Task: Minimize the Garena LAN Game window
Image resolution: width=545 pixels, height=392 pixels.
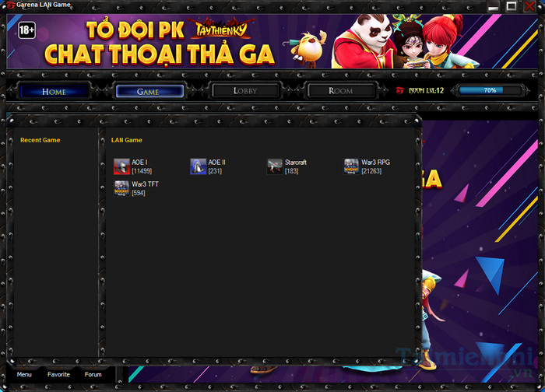Action: coord(493,6)
